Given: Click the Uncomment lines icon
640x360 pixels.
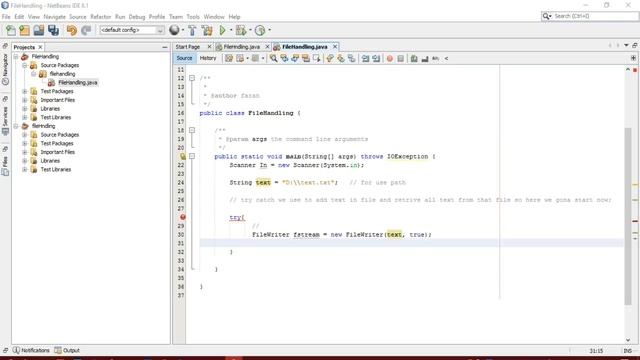Looking at the screenshot, I should (x=425, y=58).
